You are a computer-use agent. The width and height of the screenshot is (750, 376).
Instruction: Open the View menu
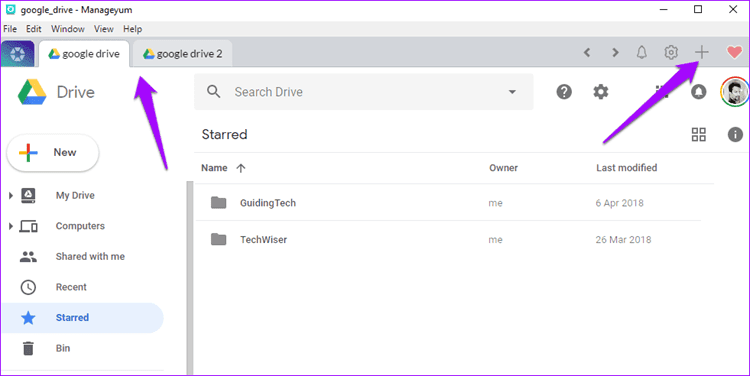click(x=104, y=29)
